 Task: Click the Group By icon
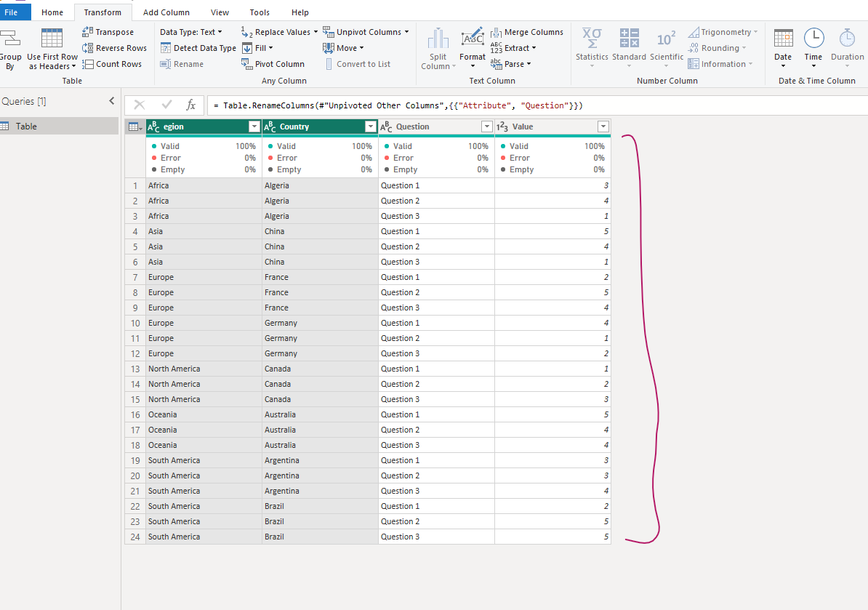pyautogui.click(x=9, y=39)
